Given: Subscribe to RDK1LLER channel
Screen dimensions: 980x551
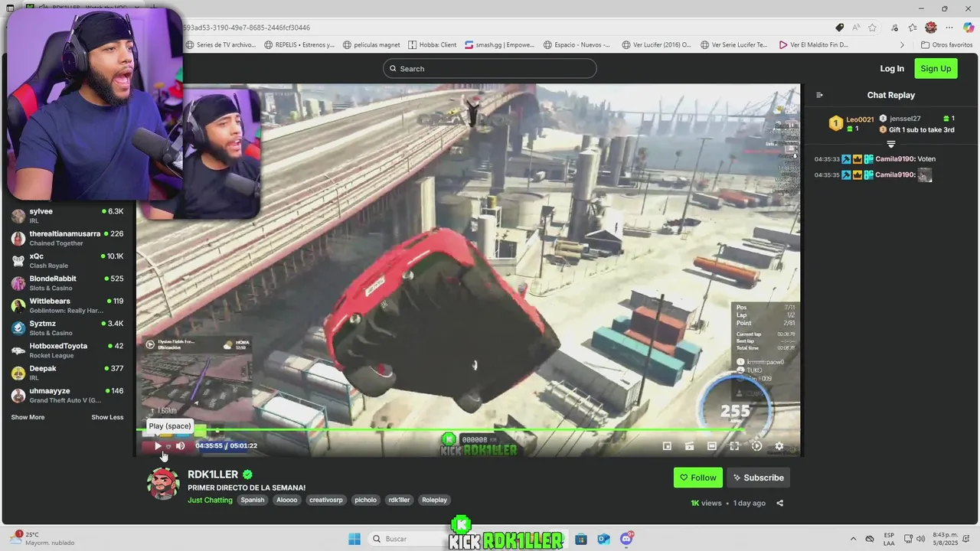Looking at the screenshot, I should (758, 478).
